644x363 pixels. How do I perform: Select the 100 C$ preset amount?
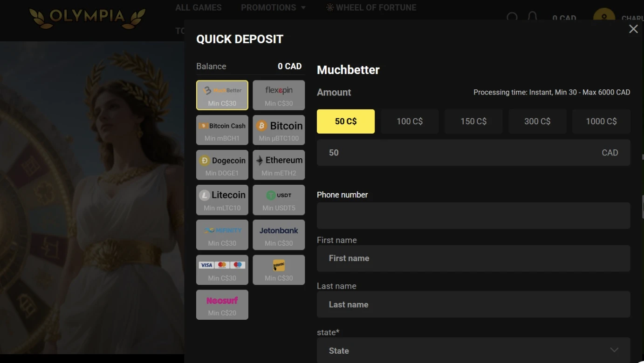tap(410, 121)
